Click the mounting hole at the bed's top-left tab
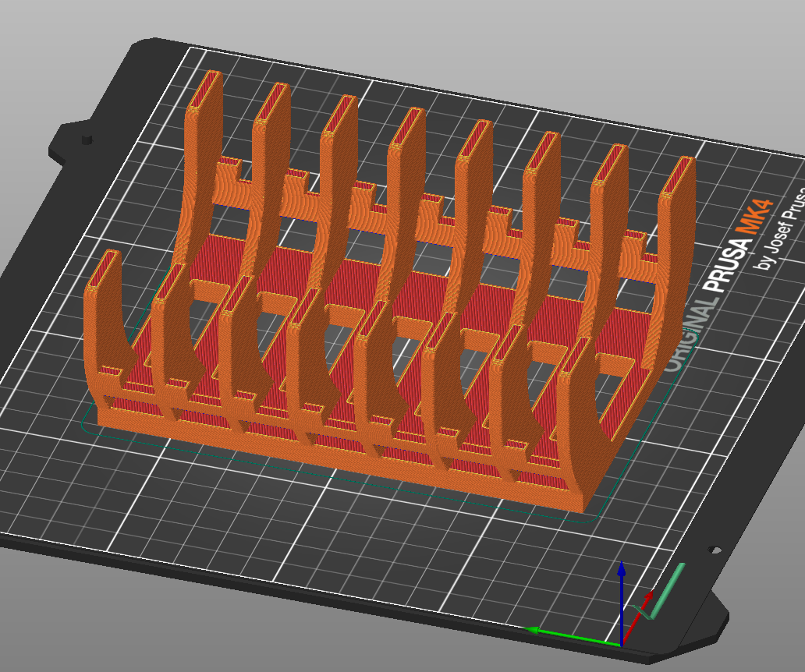 click(87, 139)
